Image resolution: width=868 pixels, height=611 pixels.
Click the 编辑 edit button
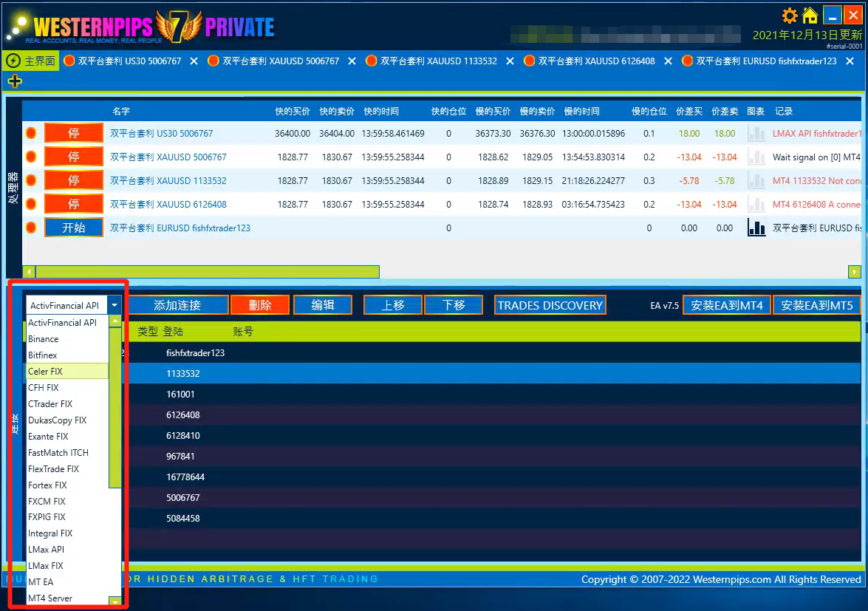point(323,305)
